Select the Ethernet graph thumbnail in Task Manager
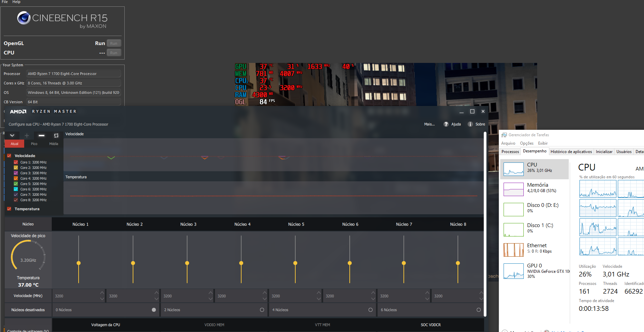Viewport: 644px width, 332px height. tap(514, 250)
